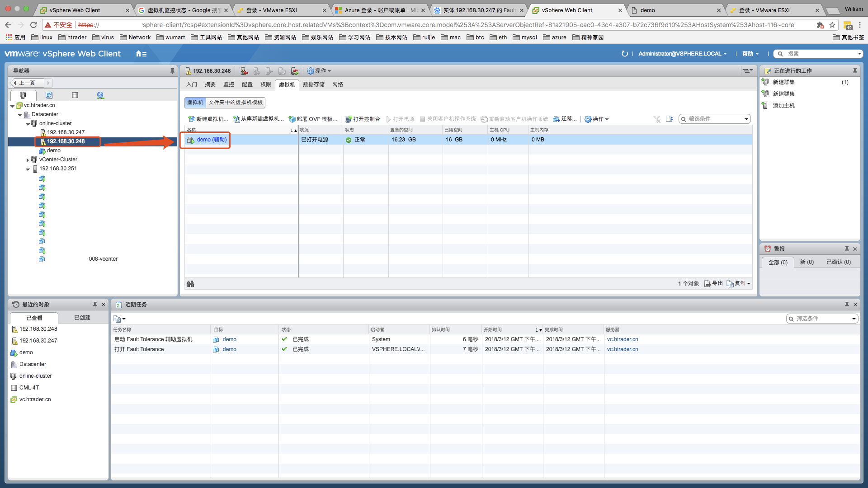Select the Storage navigator tab icon
Image resolution: width=868 pixels, height=488 pixels.
[75, 95]
